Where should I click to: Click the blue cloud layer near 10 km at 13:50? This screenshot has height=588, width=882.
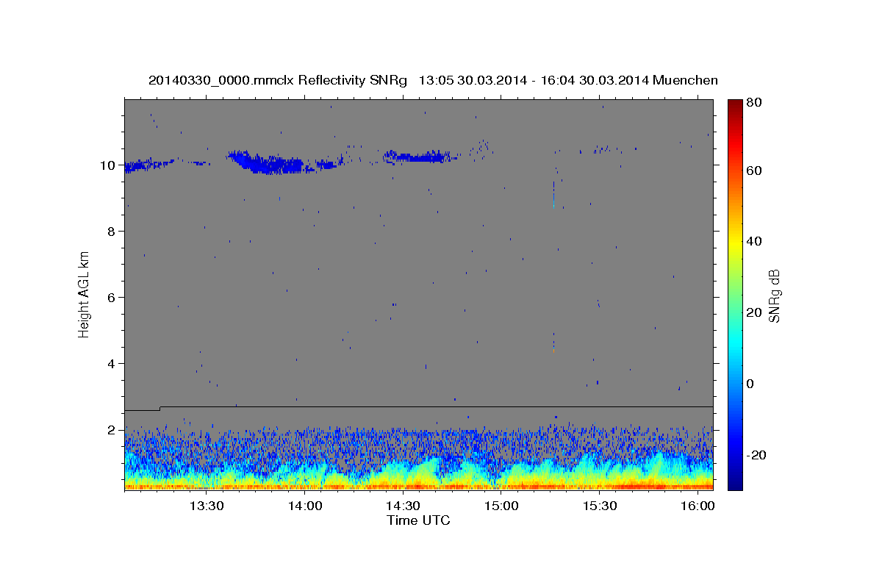click(x=270, y=162)
